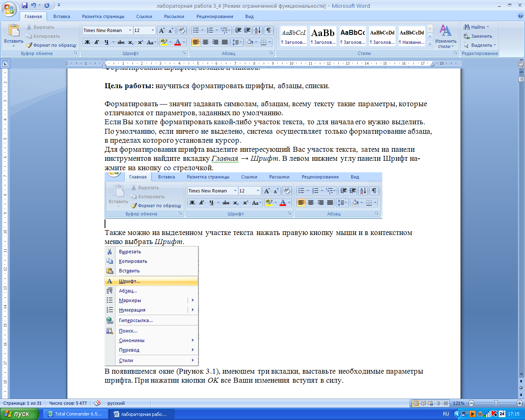The width and height of the screenshot is (525, 420).
Task: Sort text with the А-Я sort icon in top ribbon
Action: point(258,30)
